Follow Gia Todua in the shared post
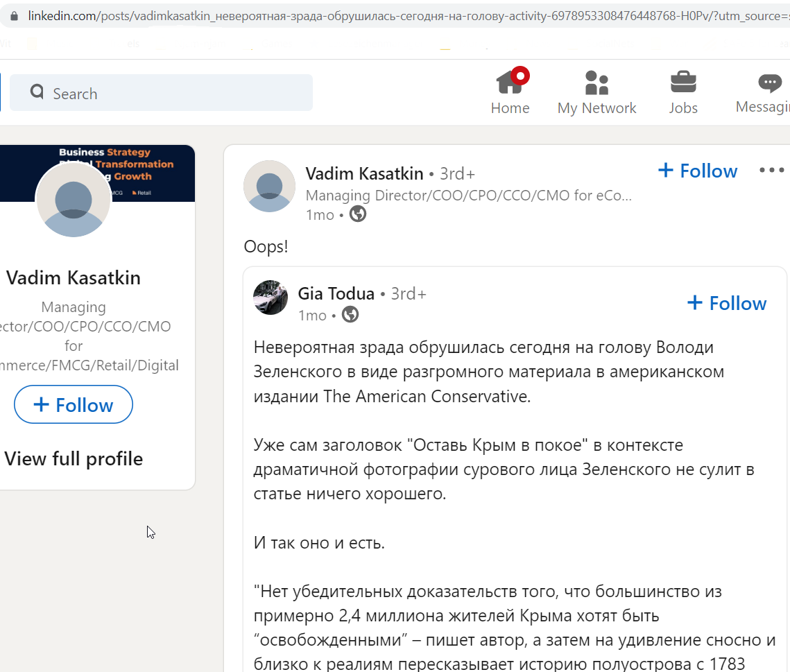This screenshot has height=672, width=790. (727, 303)
